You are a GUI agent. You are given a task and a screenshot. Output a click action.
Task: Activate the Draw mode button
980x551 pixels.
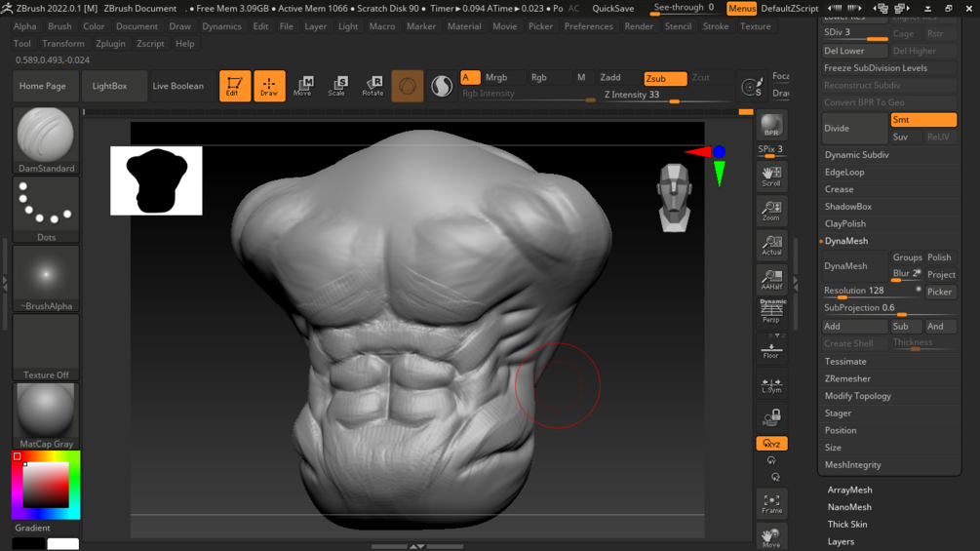point(269,86)
